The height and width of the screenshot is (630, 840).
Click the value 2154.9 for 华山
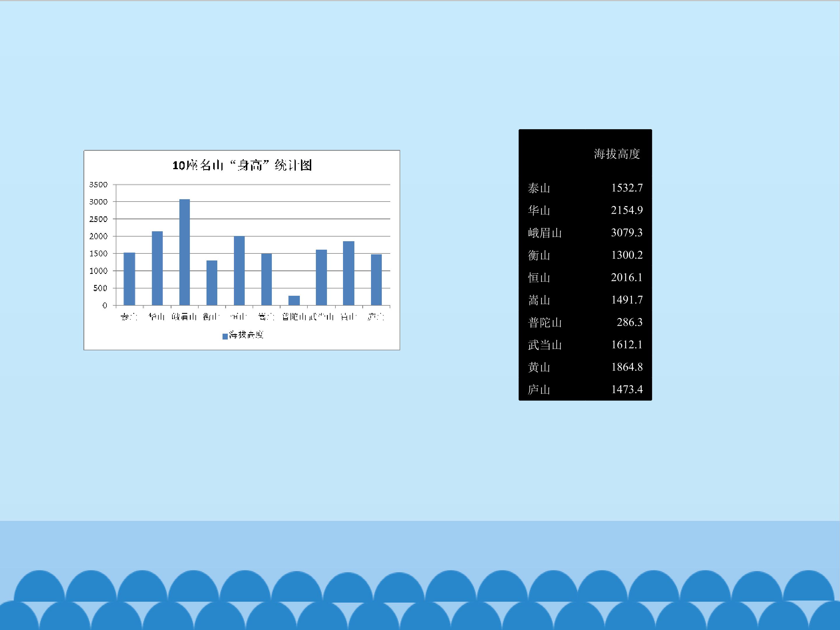(x=626, y=210)
